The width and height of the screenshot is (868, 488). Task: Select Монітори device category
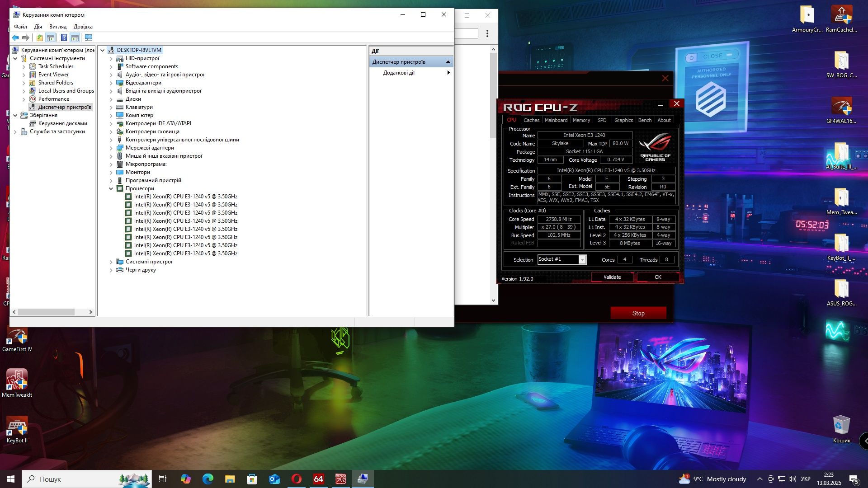137,172
